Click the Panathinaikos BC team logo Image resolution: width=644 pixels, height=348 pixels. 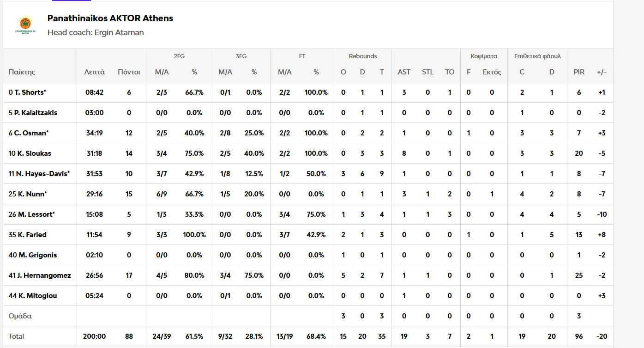[x=25, y=25]
